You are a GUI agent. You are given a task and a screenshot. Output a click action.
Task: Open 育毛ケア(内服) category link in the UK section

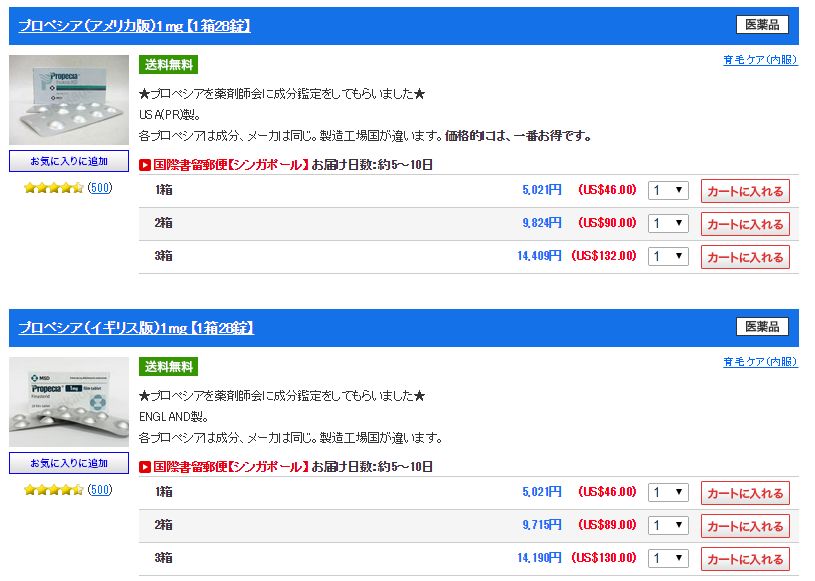point(760,362)
